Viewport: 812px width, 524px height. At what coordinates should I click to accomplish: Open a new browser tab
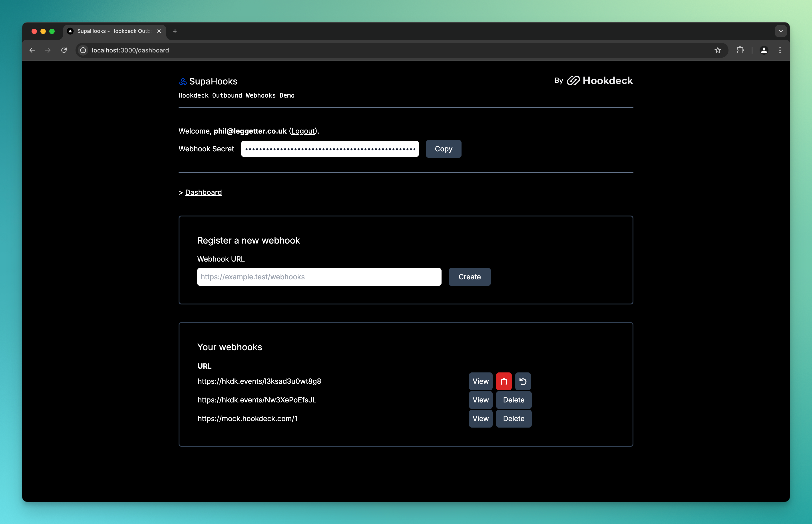(x=175, y=31)
